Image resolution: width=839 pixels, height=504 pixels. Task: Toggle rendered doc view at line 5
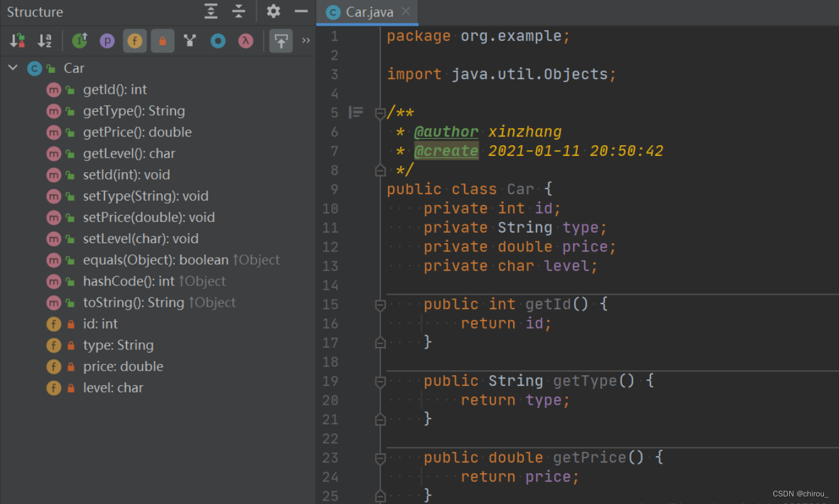[356, 112]
